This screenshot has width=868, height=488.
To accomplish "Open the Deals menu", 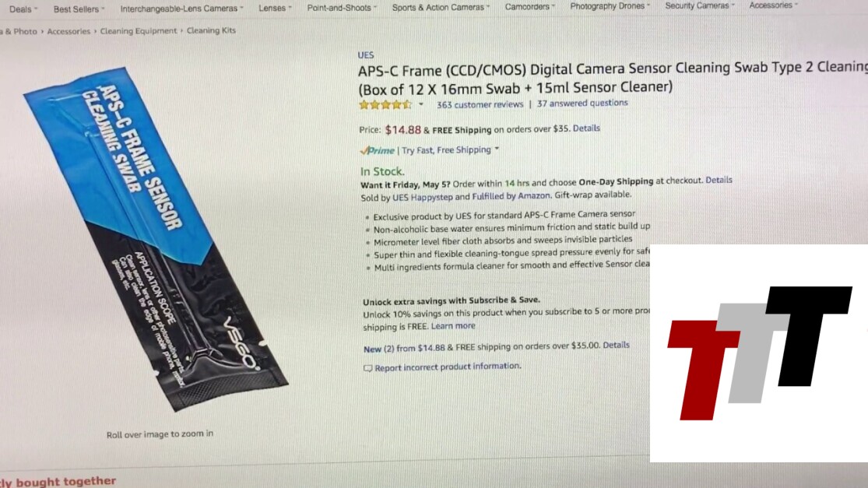I will (23, 9).
